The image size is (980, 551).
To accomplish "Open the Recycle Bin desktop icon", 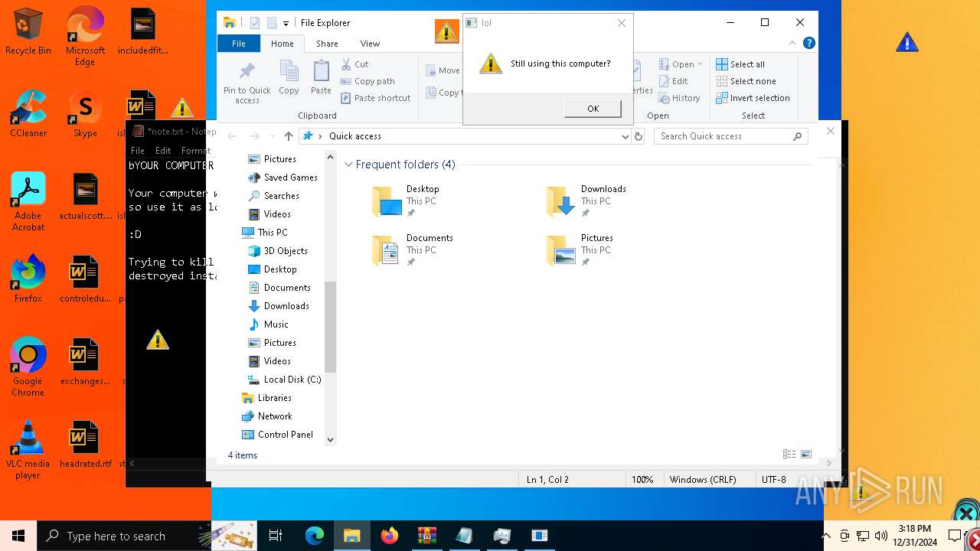I will pos(28,32).
